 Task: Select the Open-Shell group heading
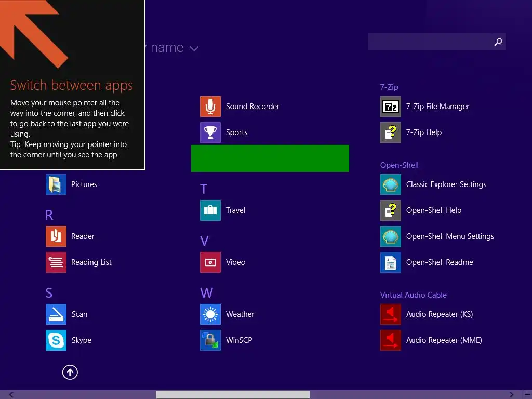pos(400,165)
